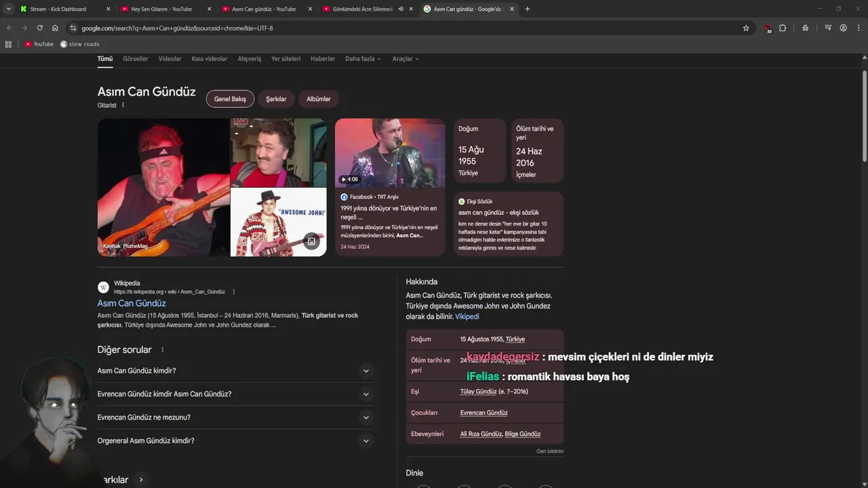Mute the Gönlümdeki Acın tab audio icon

point(401,9)
